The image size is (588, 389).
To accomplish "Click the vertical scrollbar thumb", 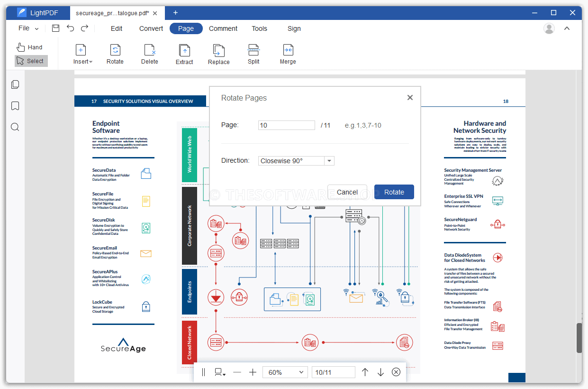I will (x=579, y=338).
